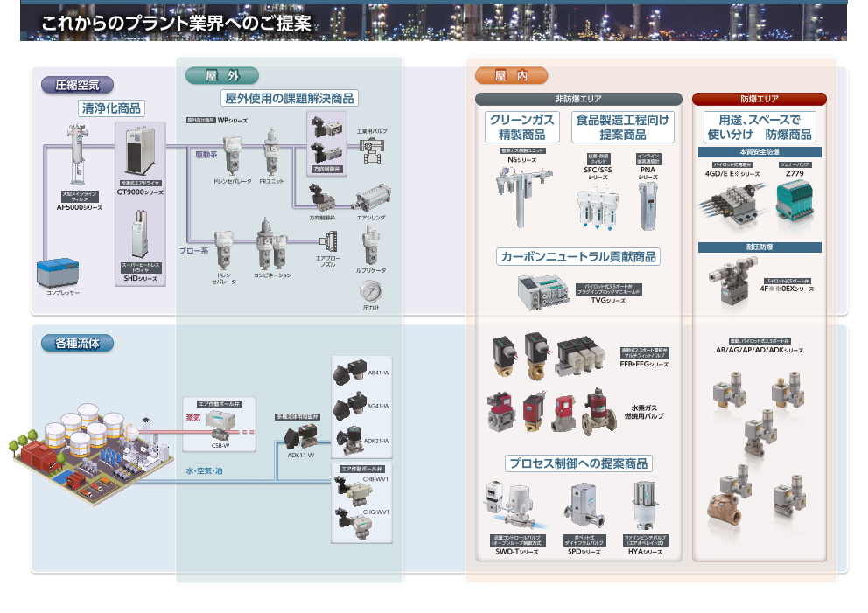Select the 各種流体 category pill

click(x=78, y=344)
